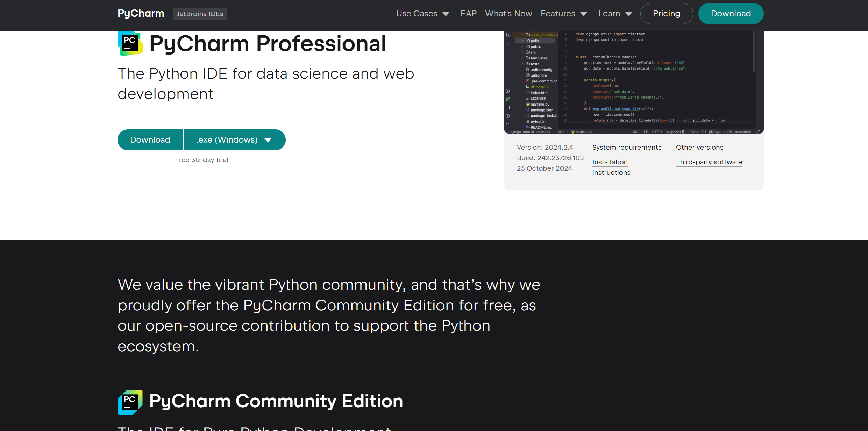Open the EAP page
Viewport: 868px width, 431px height.
(x=469, y=14)
